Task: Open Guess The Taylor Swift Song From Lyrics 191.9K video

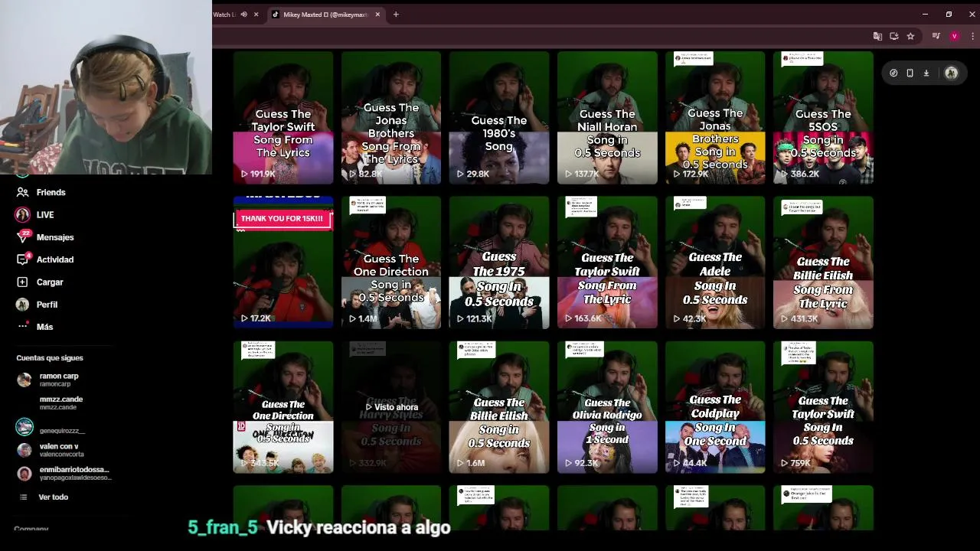Action: (x=283, y=118)
